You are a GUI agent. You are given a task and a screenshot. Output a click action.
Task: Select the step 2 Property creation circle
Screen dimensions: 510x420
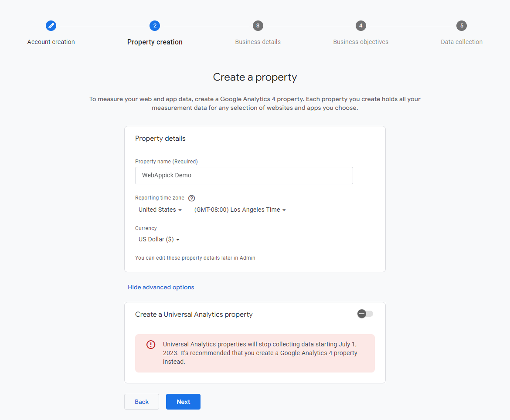point(155,26)
